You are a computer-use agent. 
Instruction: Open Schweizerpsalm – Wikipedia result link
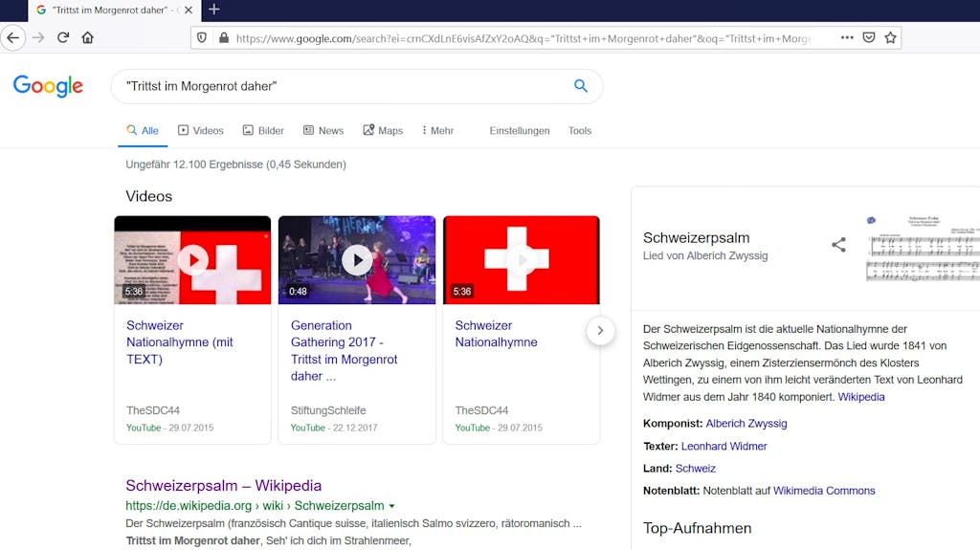[x=224, y=486]
